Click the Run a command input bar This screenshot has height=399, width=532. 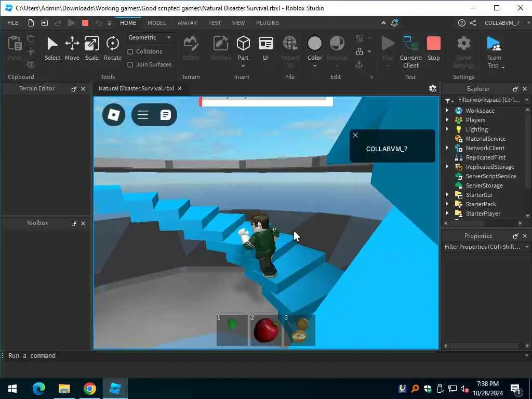point(264,355)
